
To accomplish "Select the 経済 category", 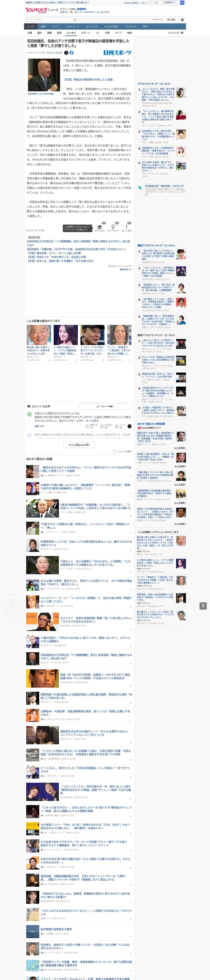I will 59,33.
